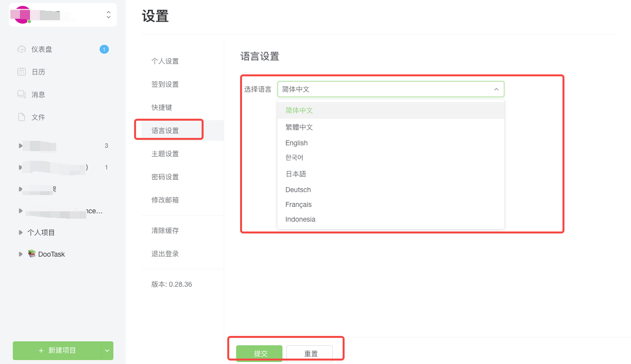Expand the 个人项目 tree item
The height and width of the screenshot is (364, 631).
[20, 232]
